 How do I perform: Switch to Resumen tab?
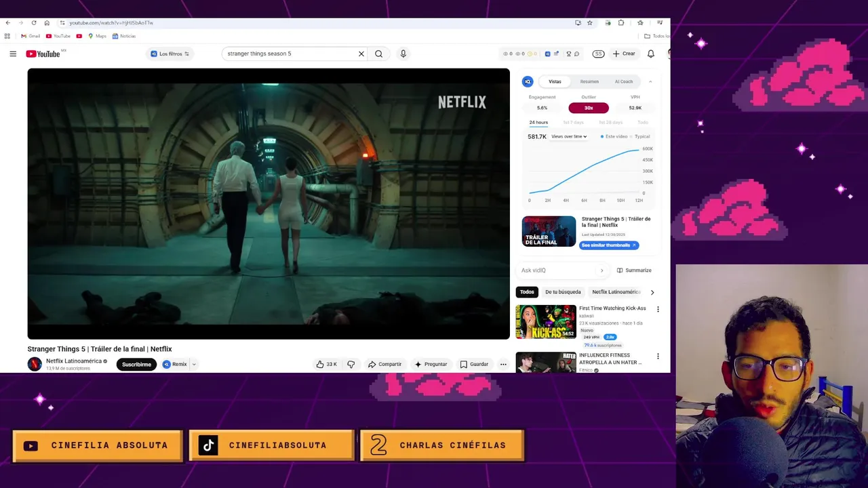coord(589,81)
